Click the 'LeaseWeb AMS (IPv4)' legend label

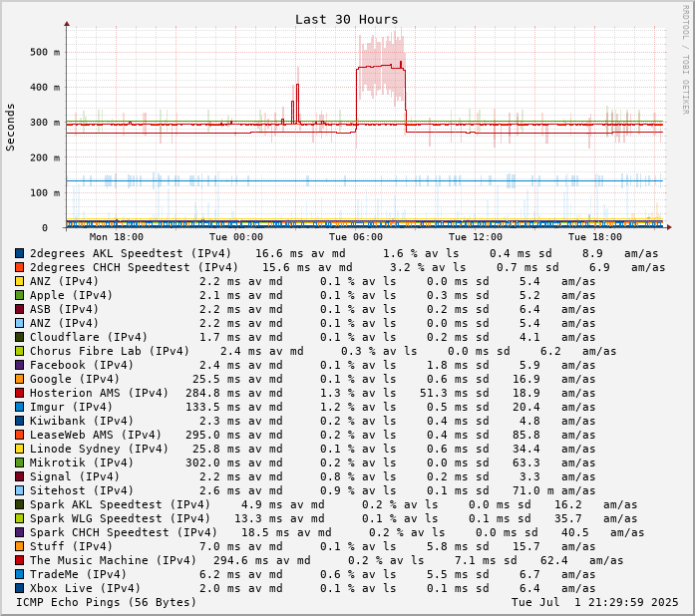(96, 435)
